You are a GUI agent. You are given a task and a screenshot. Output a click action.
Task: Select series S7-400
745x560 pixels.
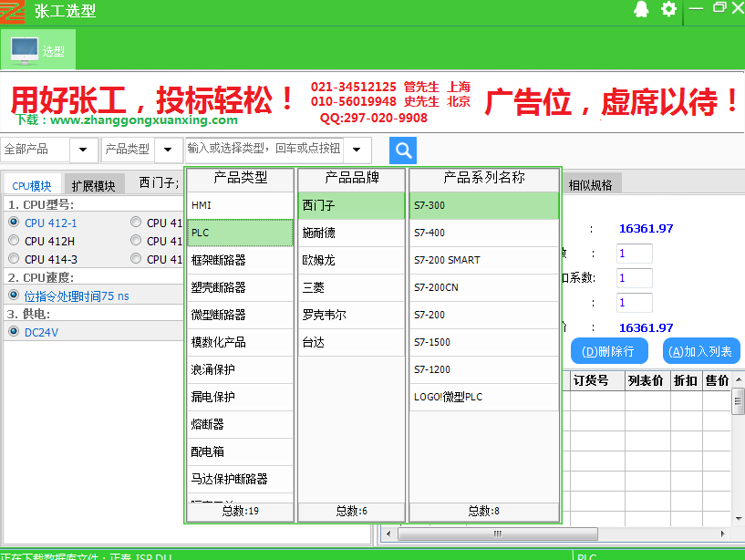(484, 233)
